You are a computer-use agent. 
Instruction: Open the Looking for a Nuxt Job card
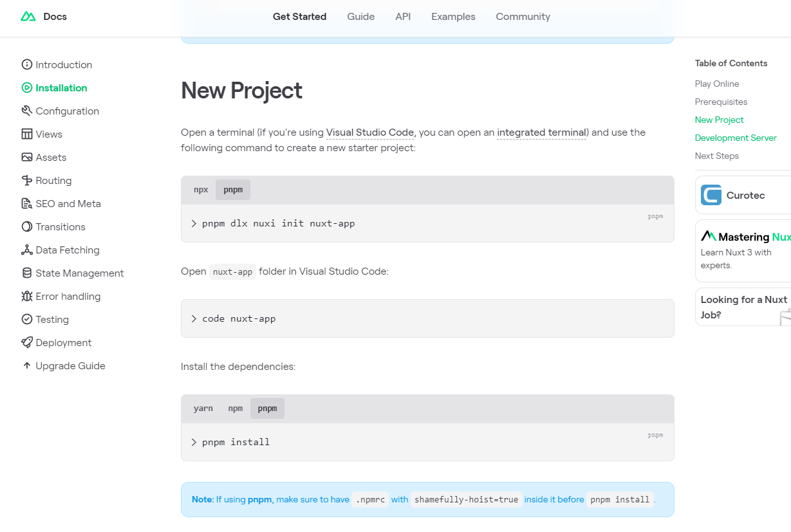click(x=743, y=307)
